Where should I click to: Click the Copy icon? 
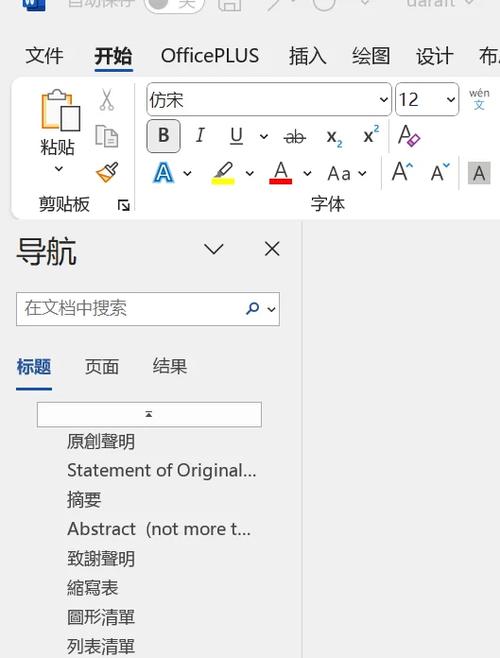pos(107,136)
